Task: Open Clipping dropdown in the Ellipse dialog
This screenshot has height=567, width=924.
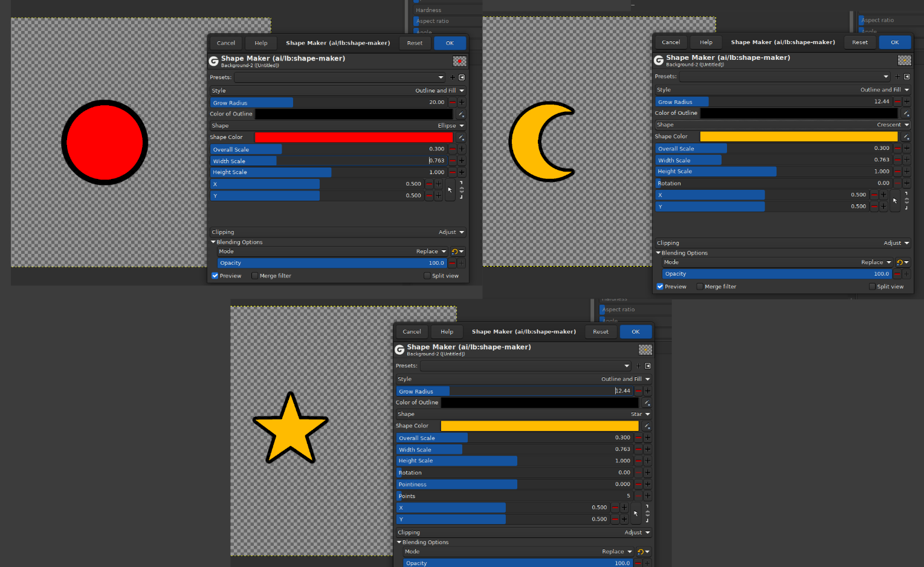Action: tap(338, 232)
